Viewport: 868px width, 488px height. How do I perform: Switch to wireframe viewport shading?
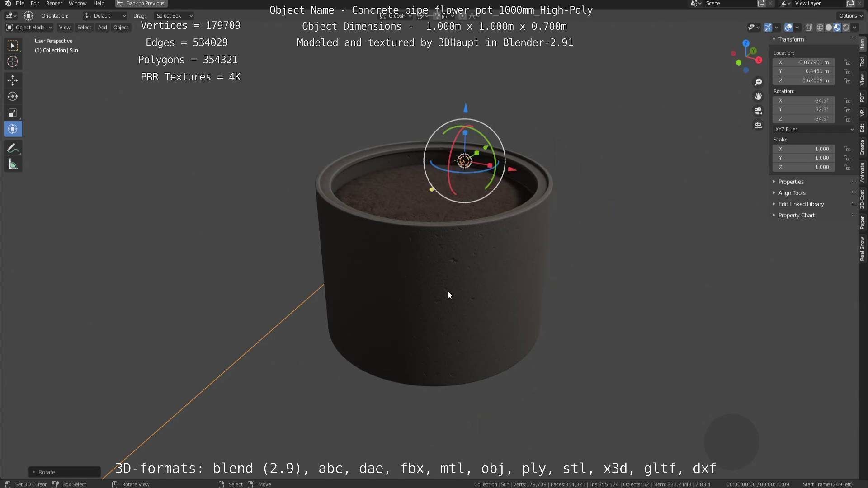click(820, 28)
